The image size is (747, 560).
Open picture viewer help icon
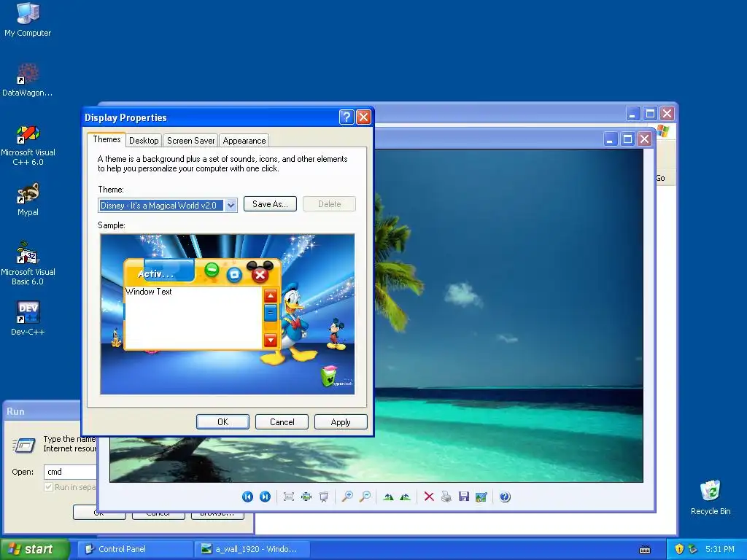coord(505,497)
